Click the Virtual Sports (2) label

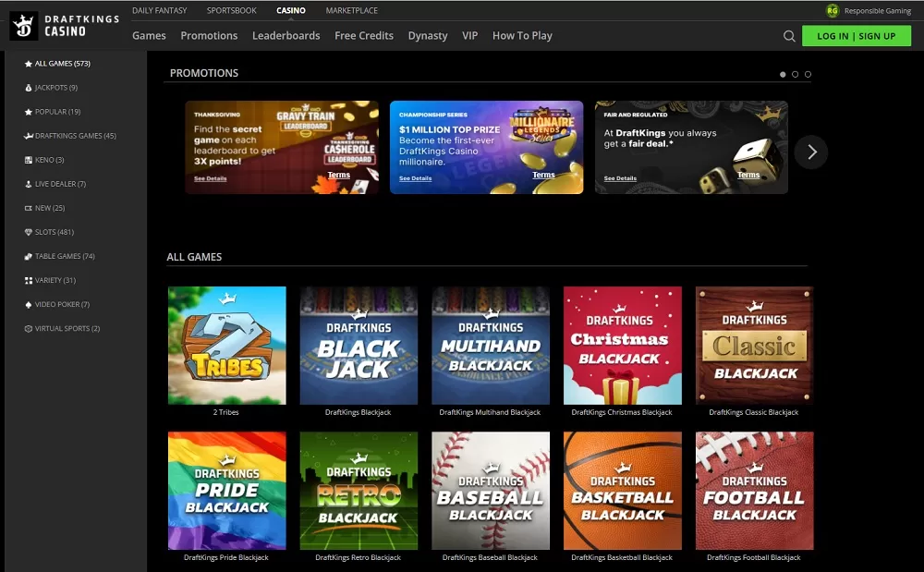pos(67,329)
